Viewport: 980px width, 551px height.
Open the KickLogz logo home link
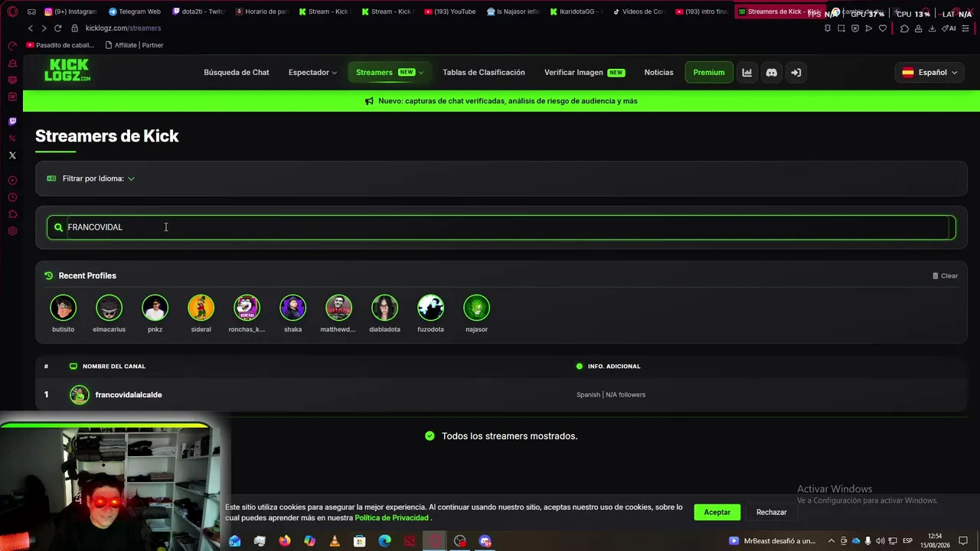point(67,70)
